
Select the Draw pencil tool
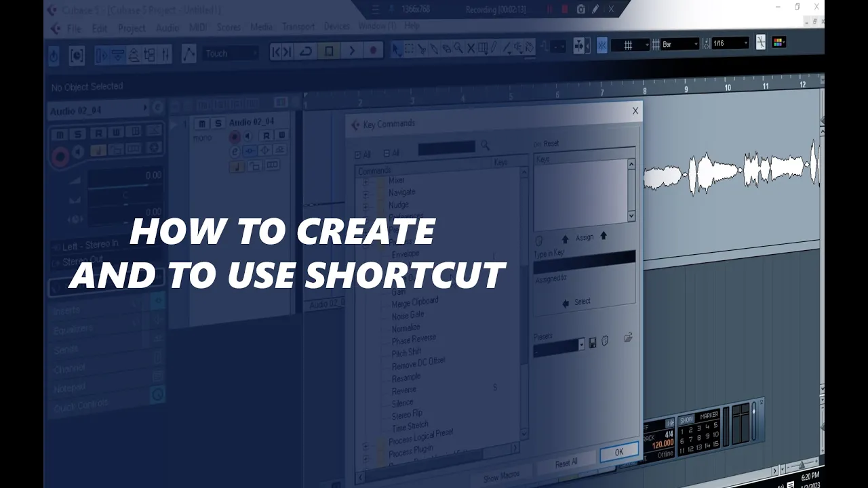pos(495,47)
